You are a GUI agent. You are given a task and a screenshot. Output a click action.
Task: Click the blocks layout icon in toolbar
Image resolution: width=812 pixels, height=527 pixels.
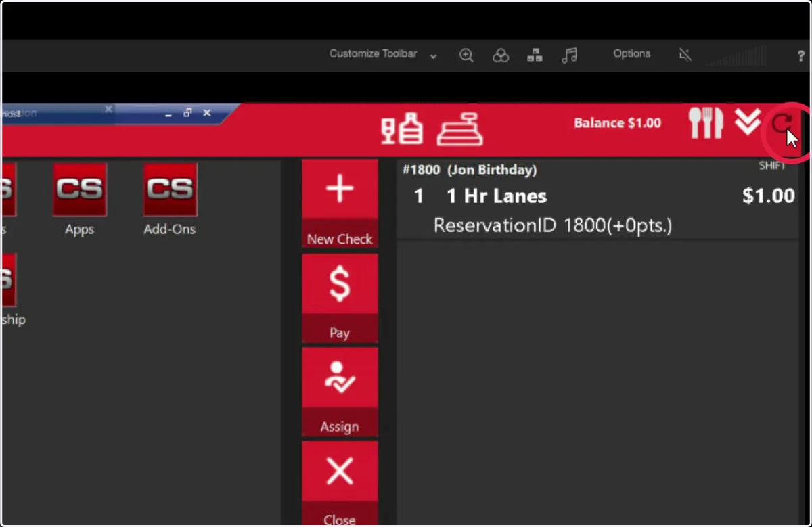[x=535, y=55]
